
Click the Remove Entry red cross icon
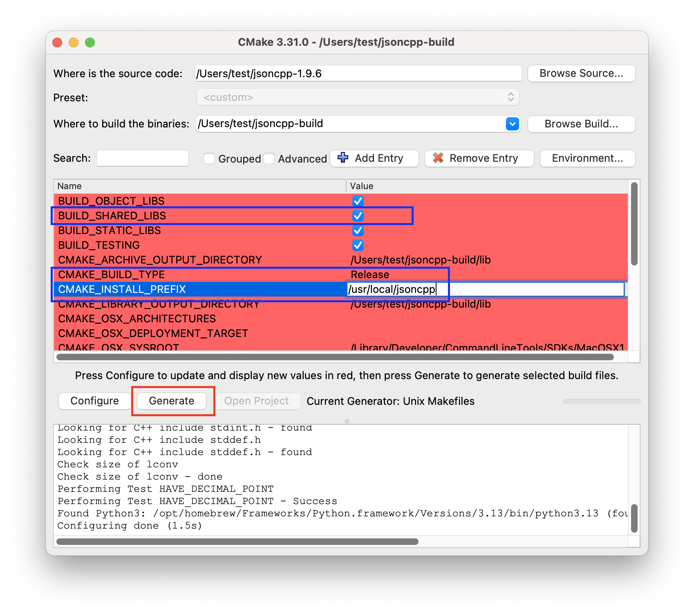[438, 158]
